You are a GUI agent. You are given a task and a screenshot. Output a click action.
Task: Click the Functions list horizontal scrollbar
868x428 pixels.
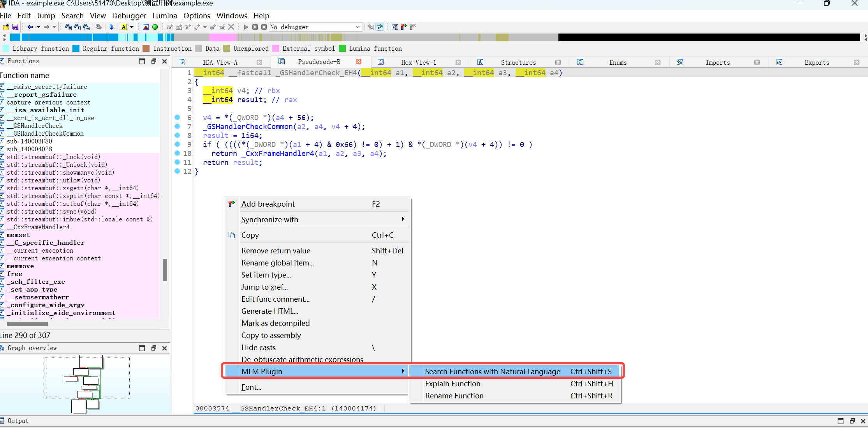click(x=28, y=324)
